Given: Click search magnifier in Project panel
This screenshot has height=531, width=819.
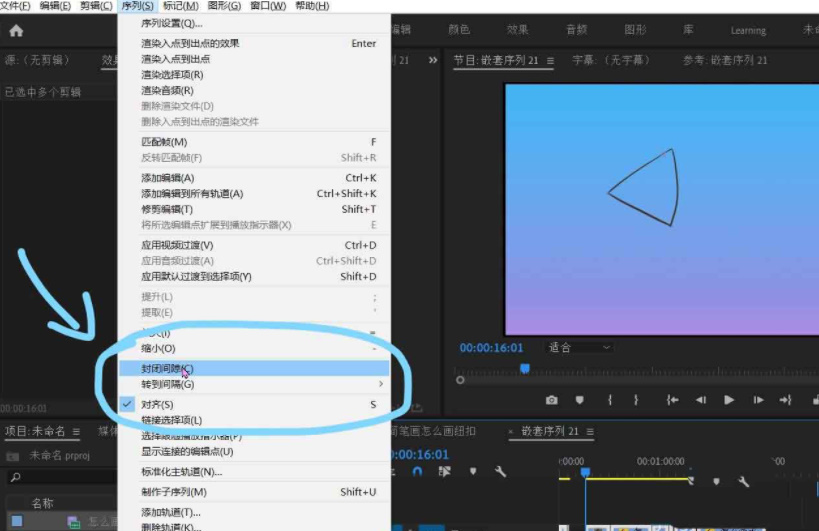Looking at the screenshot, I should (x=16, y=477).
